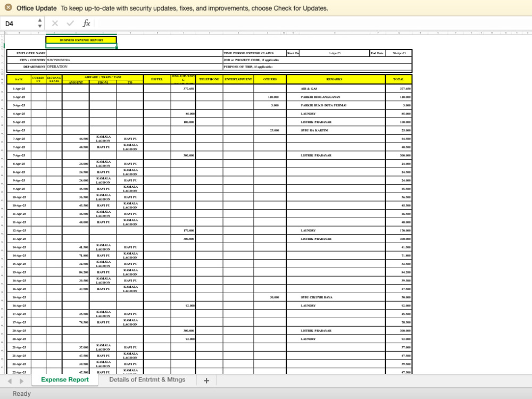Click the Name Box showing D4

point(19,23)
